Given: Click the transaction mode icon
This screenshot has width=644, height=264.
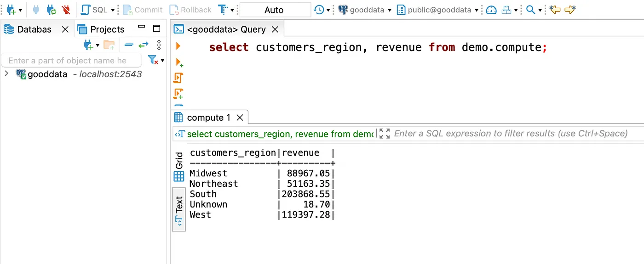Looking at the screenshot, I should click(x=223, y=10).
